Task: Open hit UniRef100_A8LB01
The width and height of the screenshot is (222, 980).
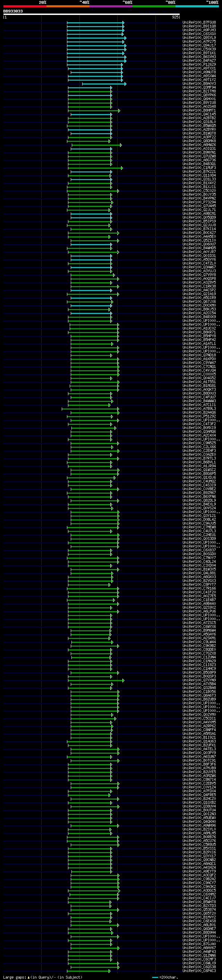Action: pos(199,925)
